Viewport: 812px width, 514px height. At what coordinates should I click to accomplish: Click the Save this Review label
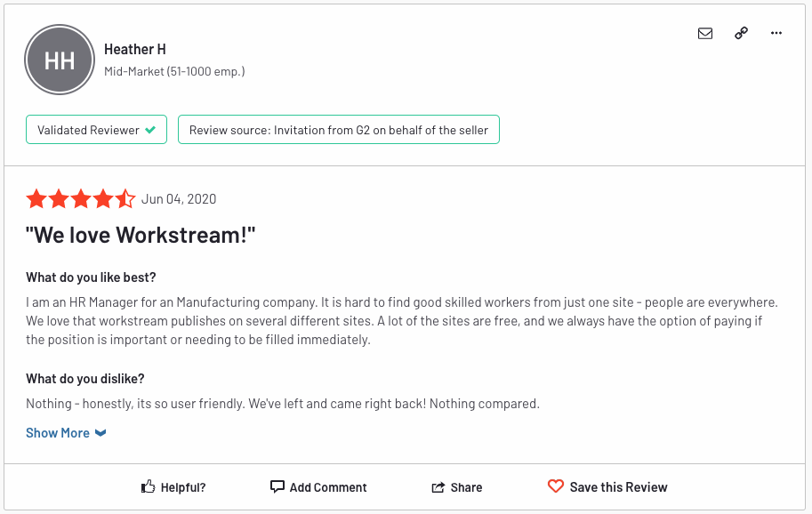pos(618,487)
